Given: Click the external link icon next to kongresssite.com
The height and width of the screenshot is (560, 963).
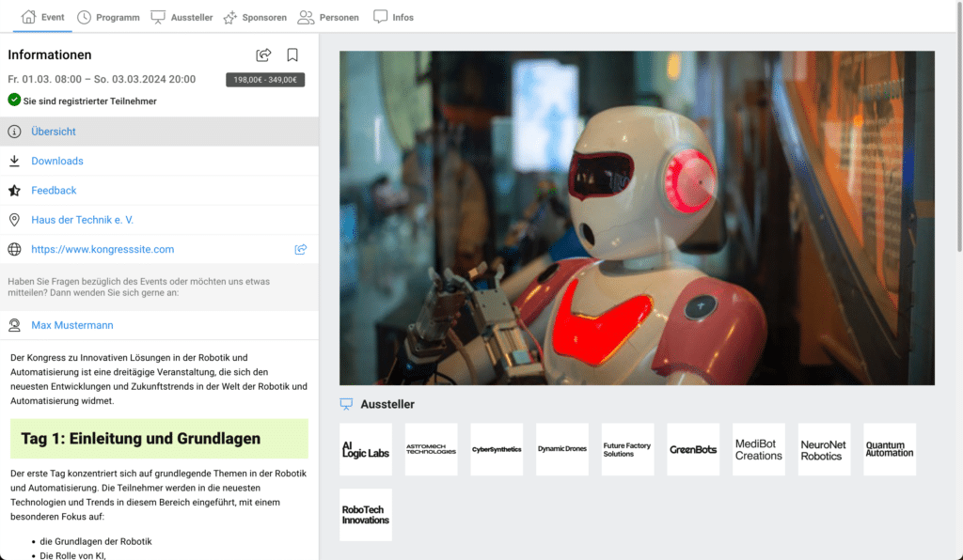Looking at the screenshot, I should click(x=301, y=250).
